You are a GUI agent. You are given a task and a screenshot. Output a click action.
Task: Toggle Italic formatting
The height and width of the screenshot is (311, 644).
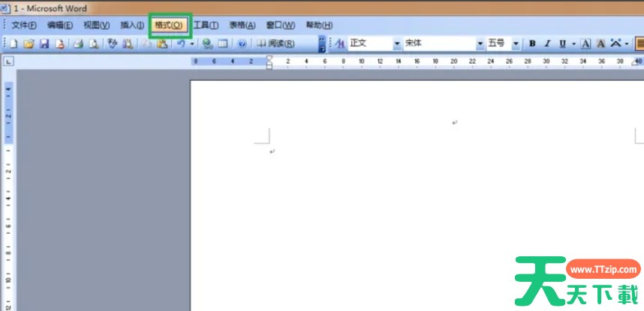tap(547, 43)
